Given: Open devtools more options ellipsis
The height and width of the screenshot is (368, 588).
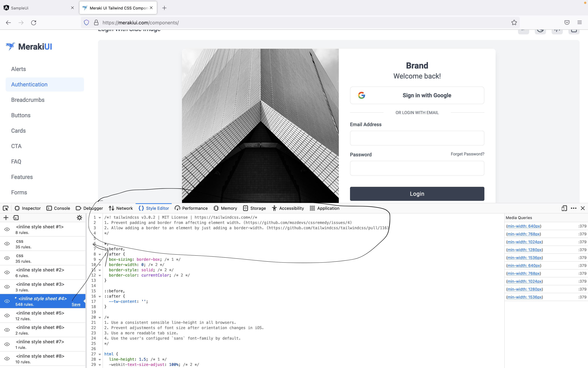Looking at the screenshot, I should pyautogui.click(x=574, y=208).
